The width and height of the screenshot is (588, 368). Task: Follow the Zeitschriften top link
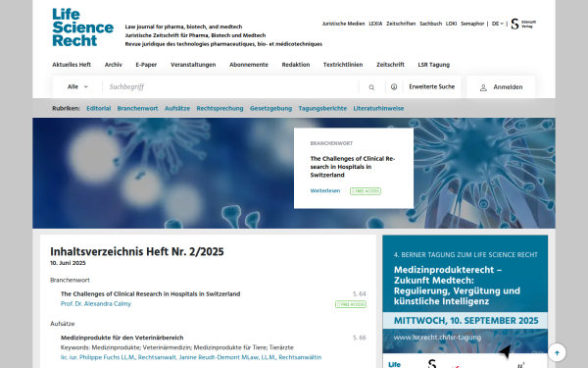coord(401,24)
